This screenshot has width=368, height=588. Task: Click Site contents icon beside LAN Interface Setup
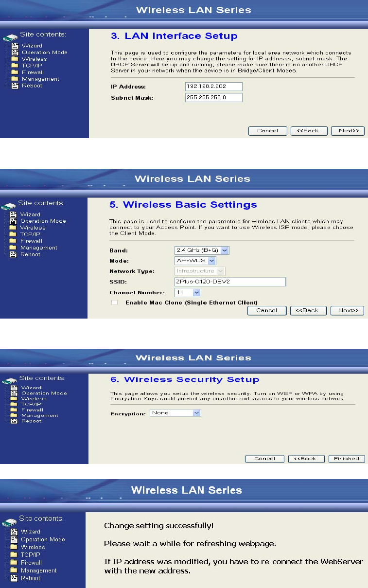10,37
